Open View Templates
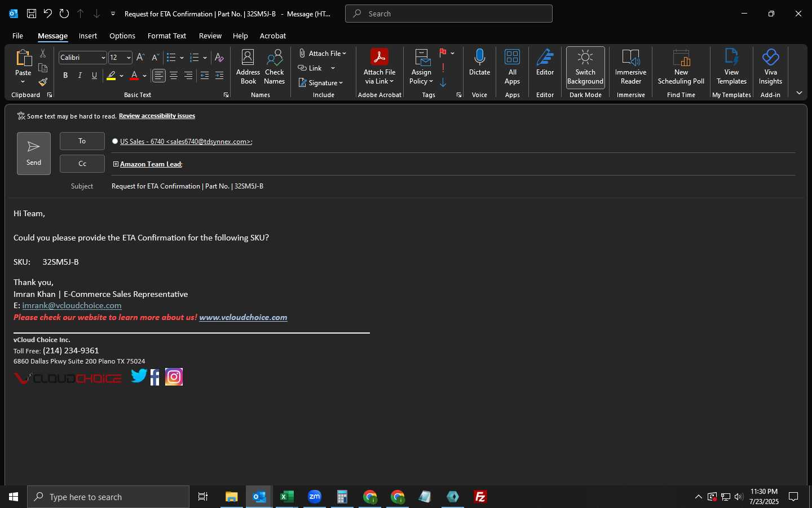This screenshot has width=812, height=508. click(731, 67)
